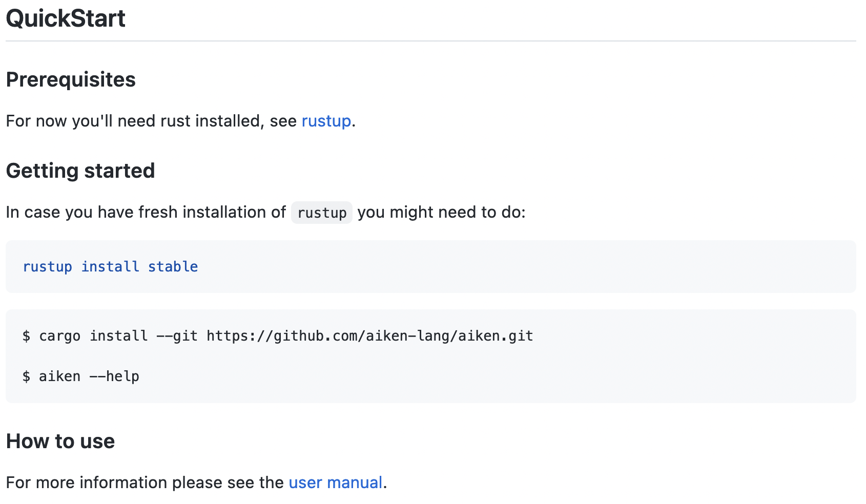Click the How to use heading
Viewport: 866px width, 504px height.
(x=60, y=442)
